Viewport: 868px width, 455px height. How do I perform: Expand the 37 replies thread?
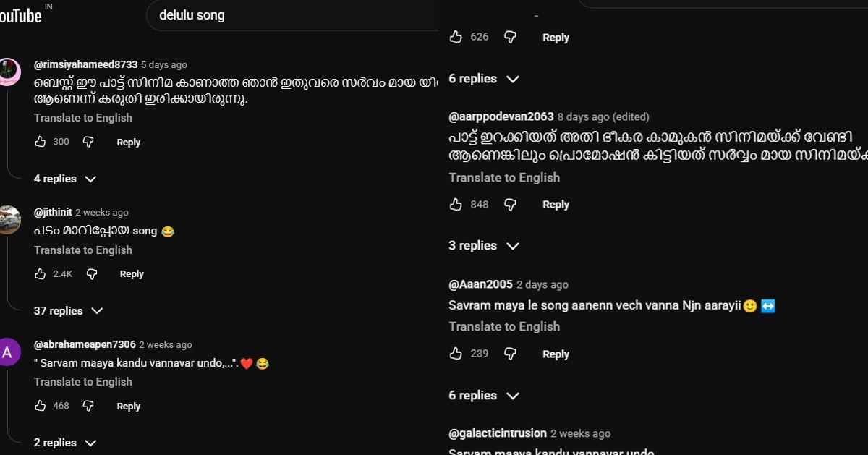(x=69, y=311)
